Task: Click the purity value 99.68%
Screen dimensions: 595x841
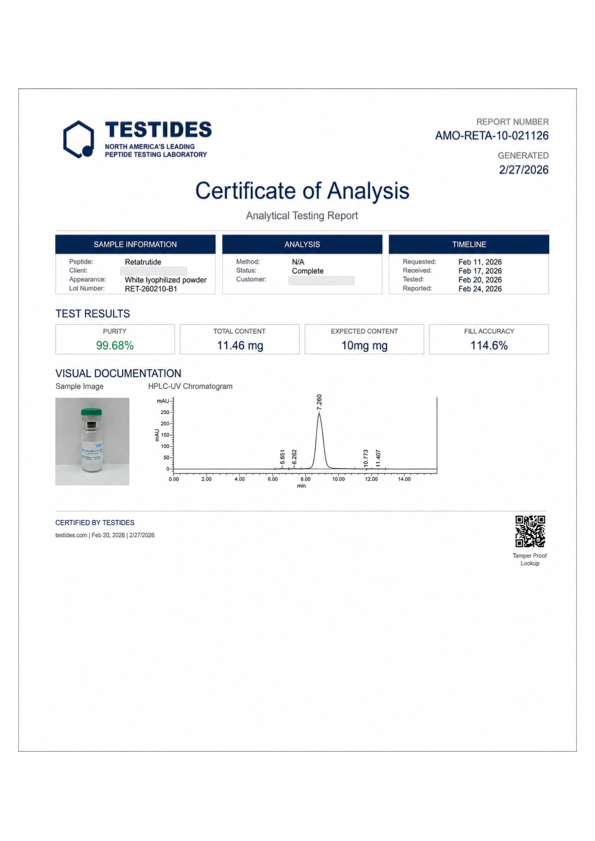Action: tap(115, 345)
